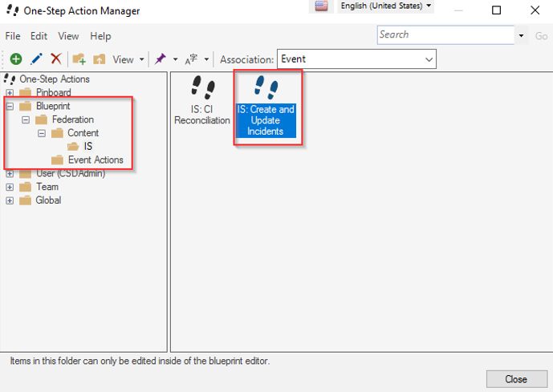553x392 pixels.
Task: Open the Association combo box
Action: pyautogui.click(x=356, y=59)
